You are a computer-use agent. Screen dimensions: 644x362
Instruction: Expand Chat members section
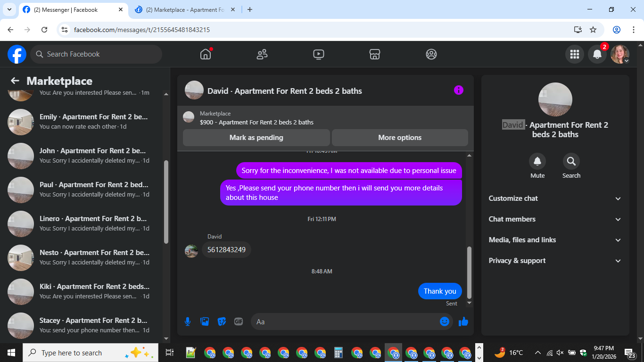pos(555,219)
